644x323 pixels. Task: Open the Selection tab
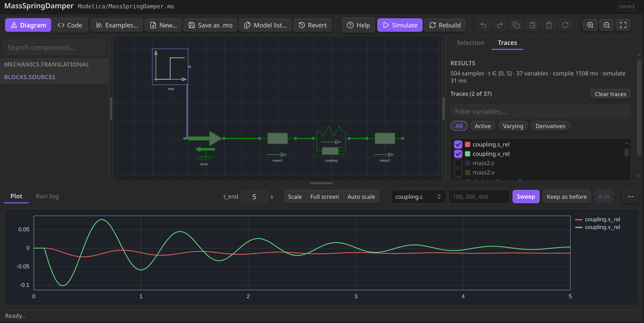tap(470, 43)
